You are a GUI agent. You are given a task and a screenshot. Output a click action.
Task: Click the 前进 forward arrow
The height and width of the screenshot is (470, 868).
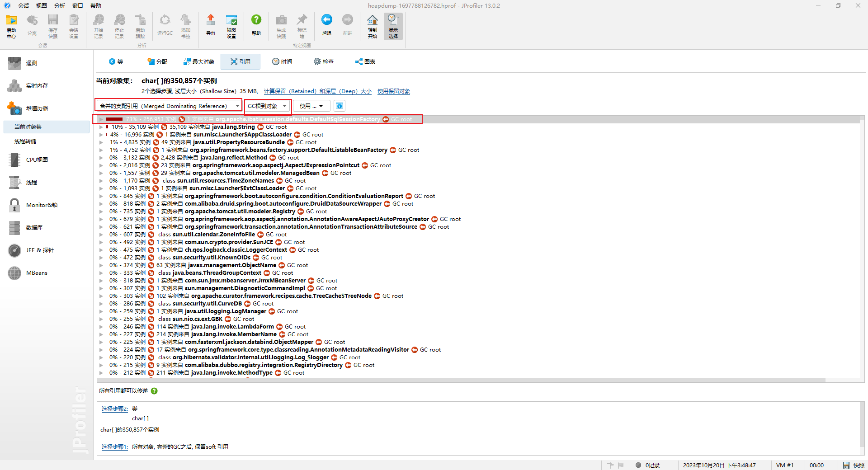pos(348,25)
